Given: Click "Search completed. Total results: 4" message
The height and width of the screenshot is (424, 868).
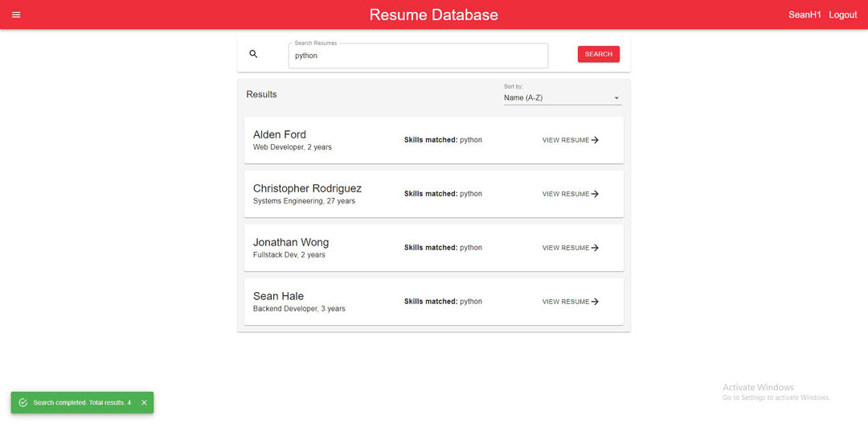Looking at the screenshot, I should point(82,402).
